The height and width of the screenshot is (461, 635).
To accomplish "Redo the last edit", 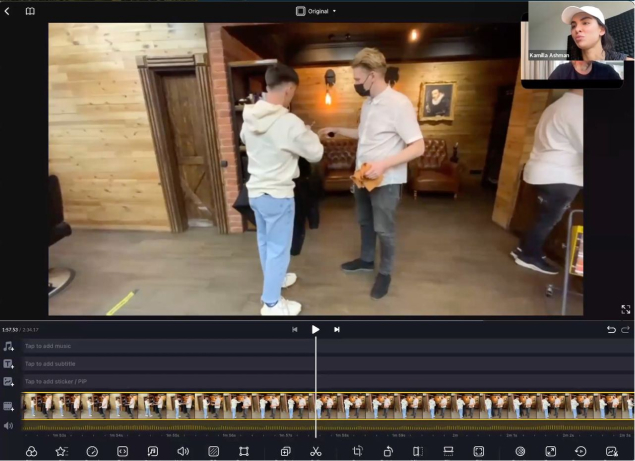I will pos(626,330).
